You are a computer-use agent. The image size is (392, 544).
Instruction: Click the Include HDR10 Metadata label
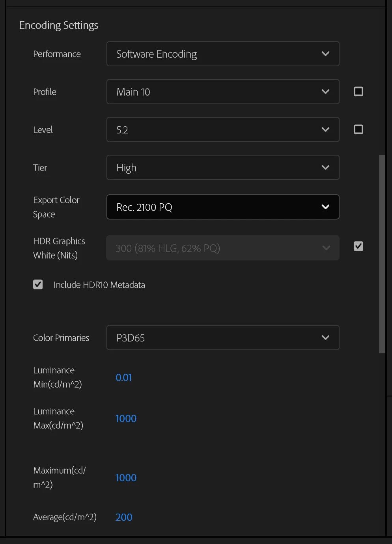pos(99,285)
